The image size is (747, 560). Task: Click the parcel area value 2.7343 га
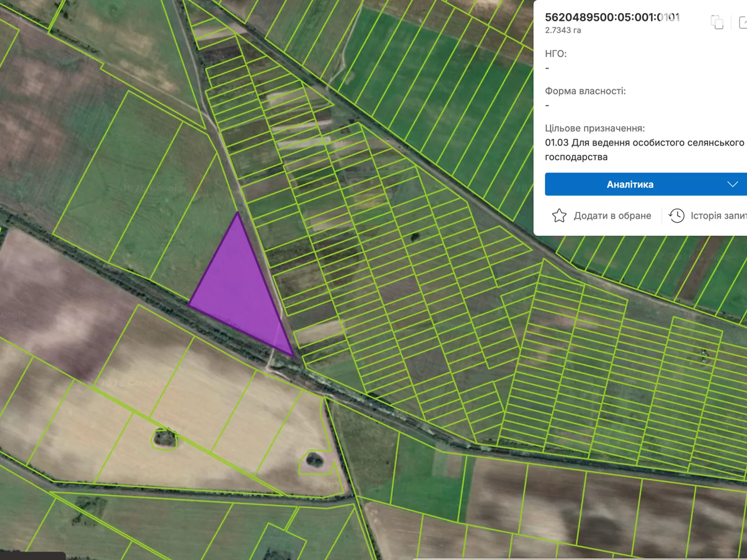[x=563, y=30]
